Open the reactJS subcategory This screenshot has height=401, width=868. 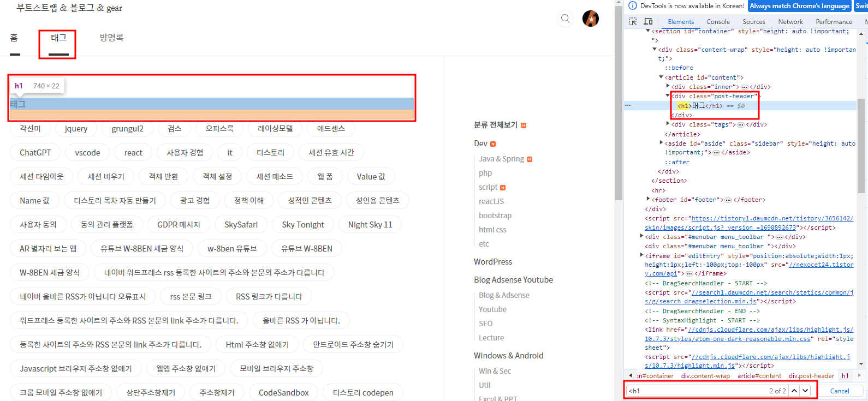(491, 201)
